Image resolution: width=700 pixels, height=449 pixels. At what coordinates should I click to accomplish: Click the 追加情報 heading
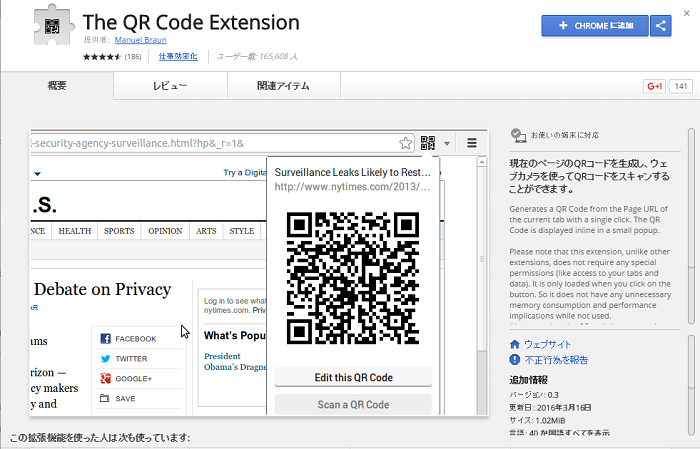tap(529, 380)
